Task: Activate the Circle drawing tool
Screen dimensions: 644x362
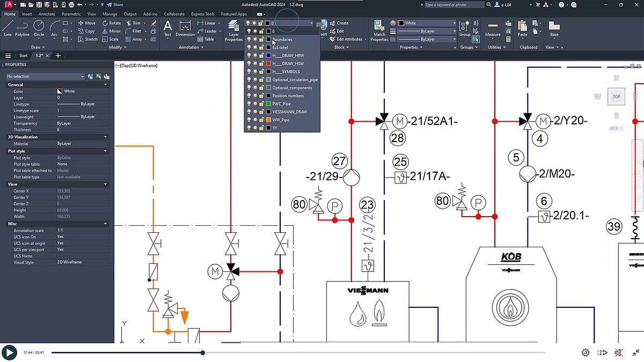Action: (38, 24)
